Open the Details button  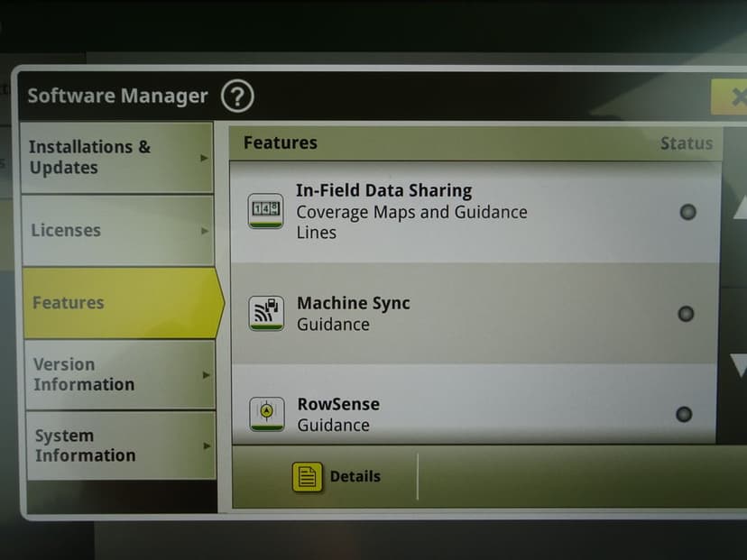tap(337, 477)
